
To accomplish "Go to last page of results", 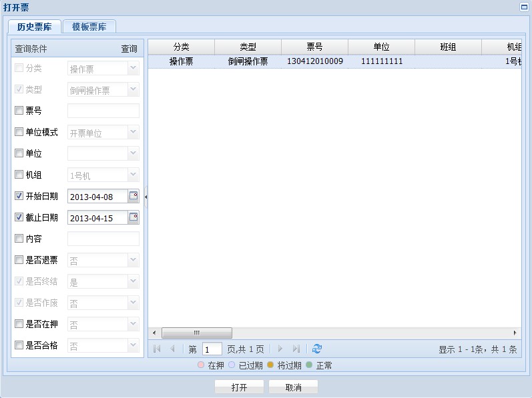I will [x=296, y=349].
